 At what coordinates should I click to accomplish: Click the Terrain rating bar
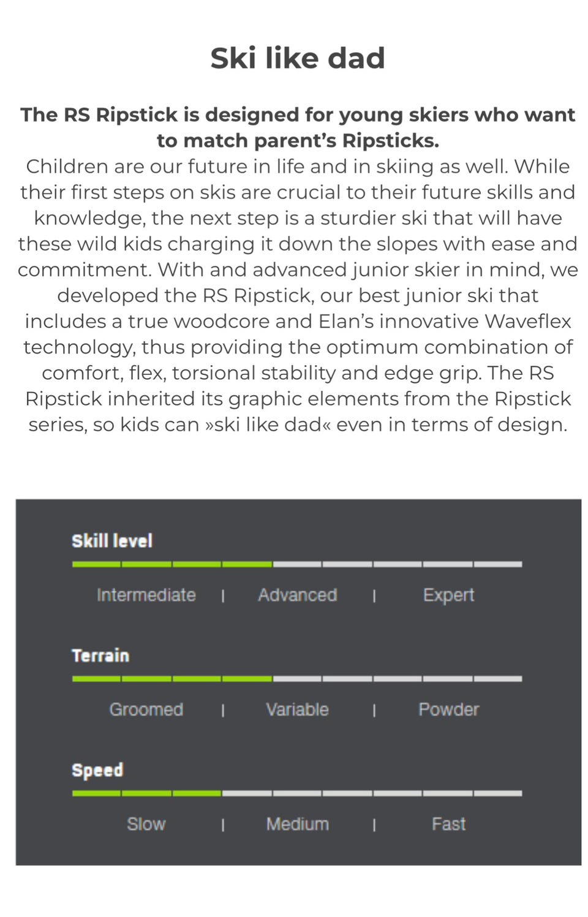click(x=297, y=679)
